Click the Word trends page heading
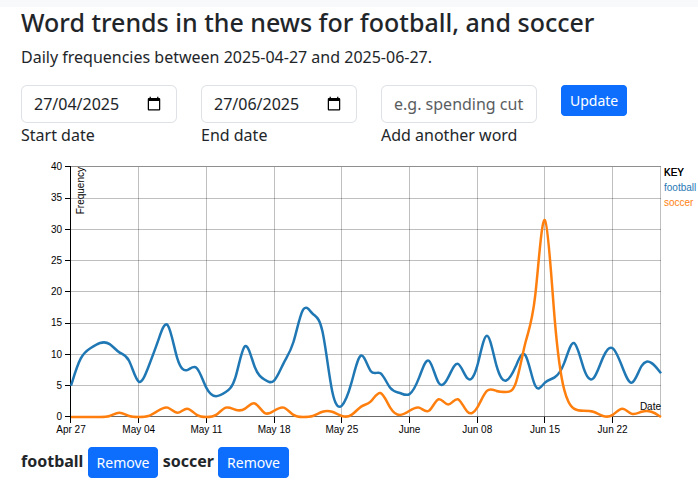 point(307,23)
